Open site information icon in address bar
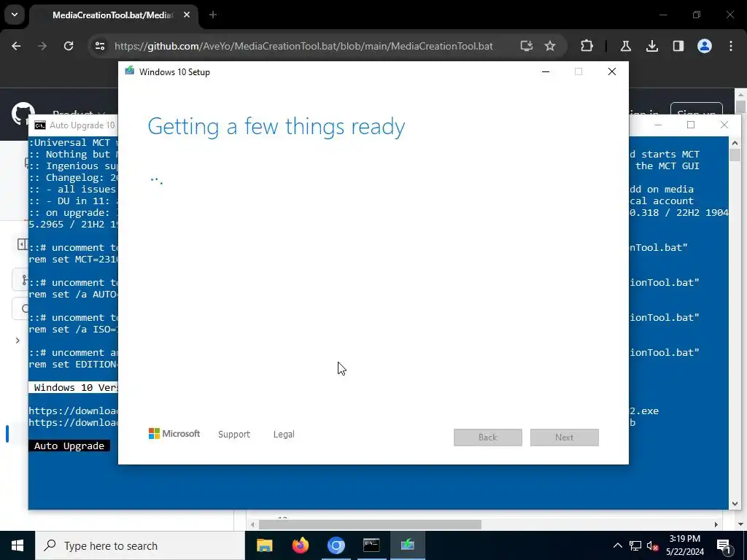Viewport: 747px width, 560px height. coord(99,46)
